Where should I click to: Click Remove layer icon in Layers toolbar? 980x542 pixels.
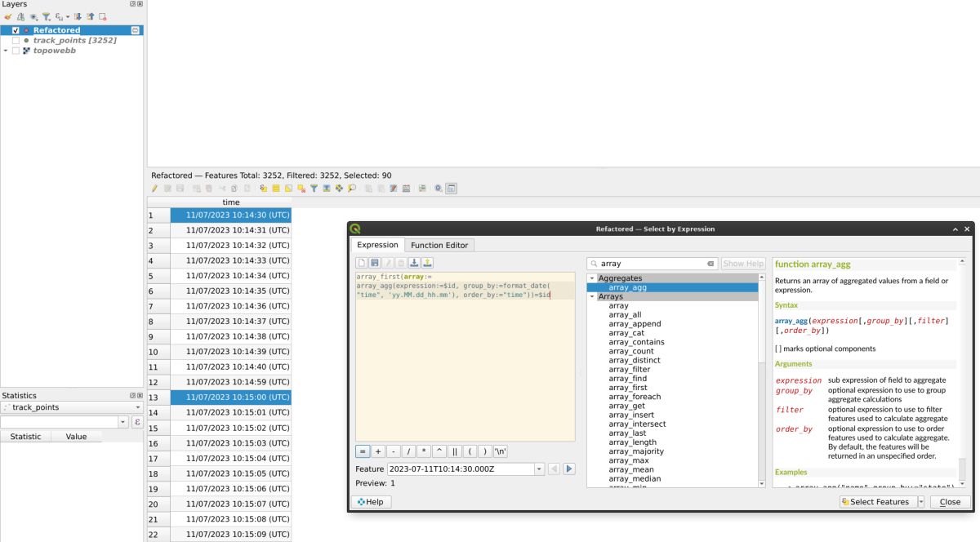pyautogui.click(x=102, y=16)
